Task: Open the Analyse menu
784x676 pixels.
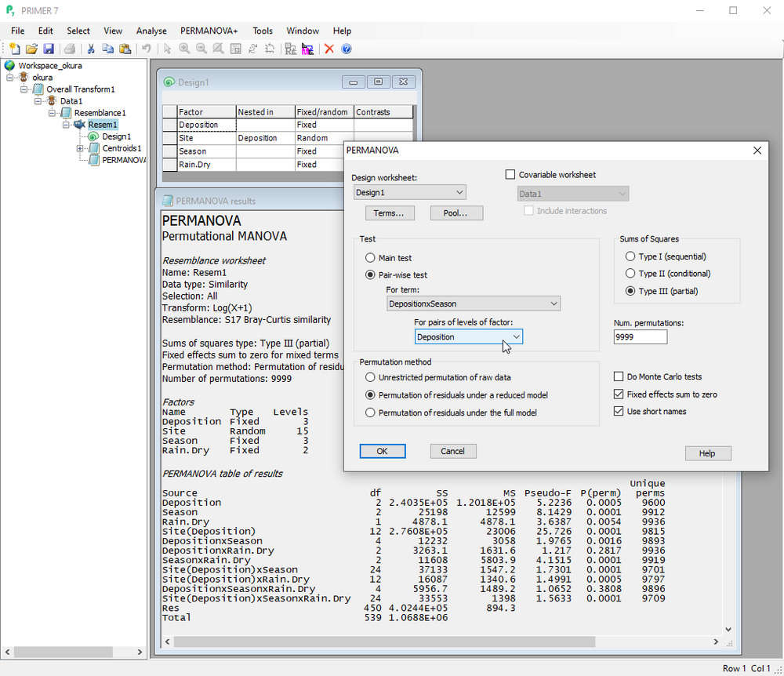Action: pyautogui.click(x=151, y=31)
